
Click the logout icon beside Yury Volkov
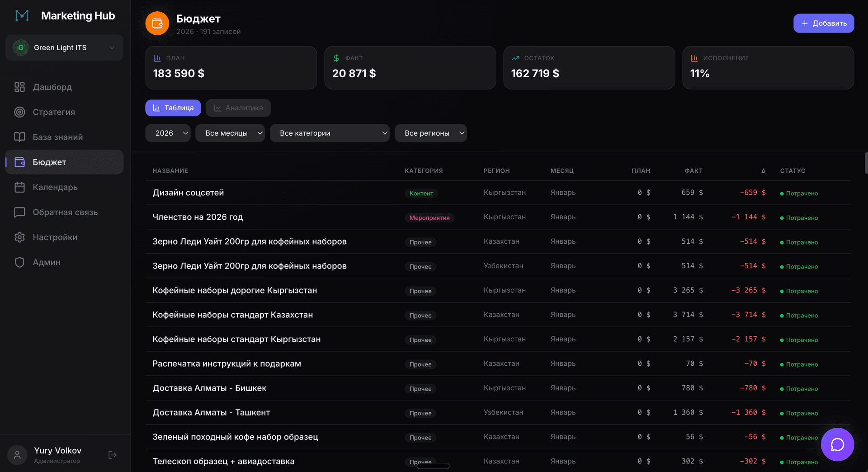click(113, 455)
